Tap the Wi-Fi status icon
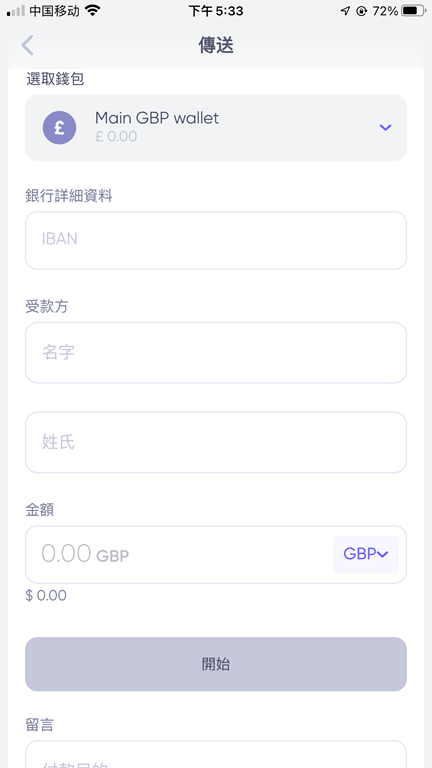Image resolution: width=432 pixels, height=768 pixels. pyautogui.click(x=92, y=11)
